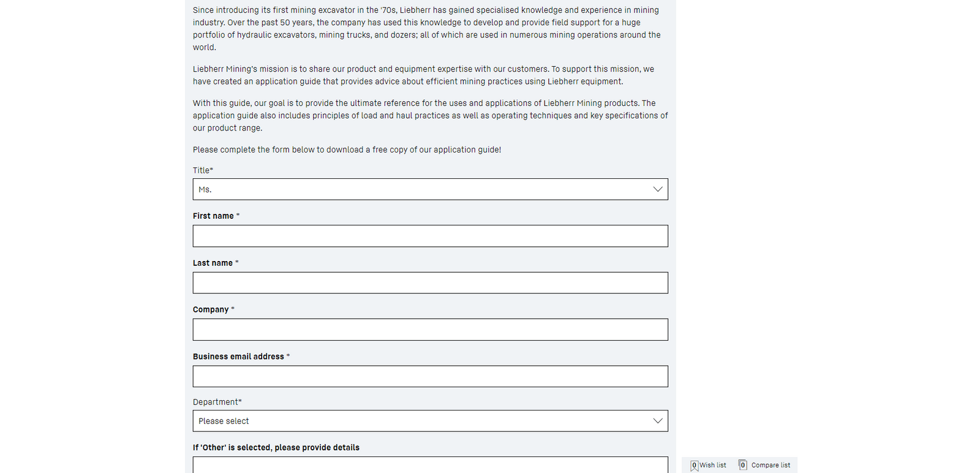The width and height of the screenshot is (980, 473).
Task: Click the chevron arrow in Department field
Action: click(657, 421)
